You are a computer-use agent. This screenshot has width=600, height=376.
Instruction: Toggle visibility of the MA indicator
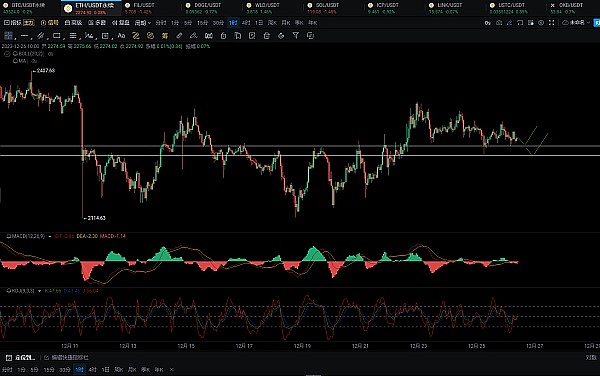tap(34, 61)
